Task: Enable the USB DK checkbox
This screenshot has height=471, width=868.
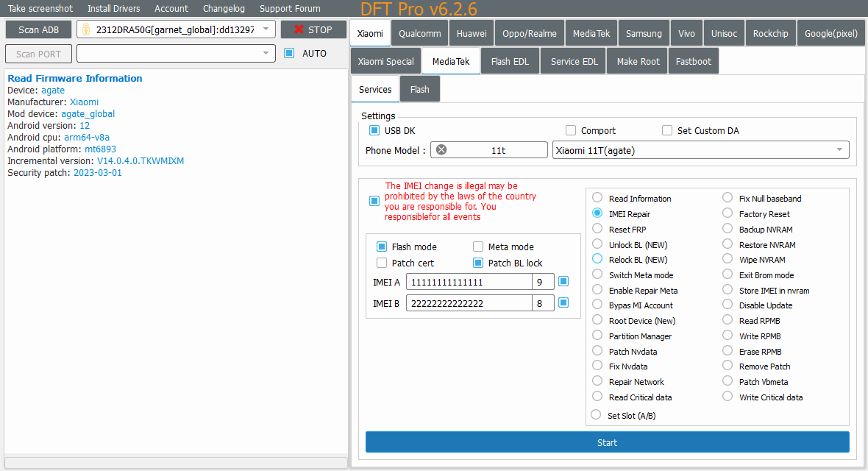Action: [x=374, y=130]
